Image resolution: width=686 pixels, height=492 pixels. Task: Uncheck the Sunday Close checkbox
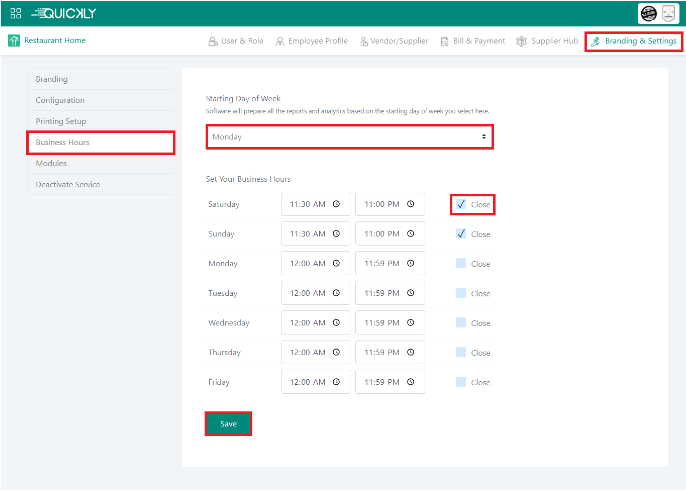click(x=460, y=234)
